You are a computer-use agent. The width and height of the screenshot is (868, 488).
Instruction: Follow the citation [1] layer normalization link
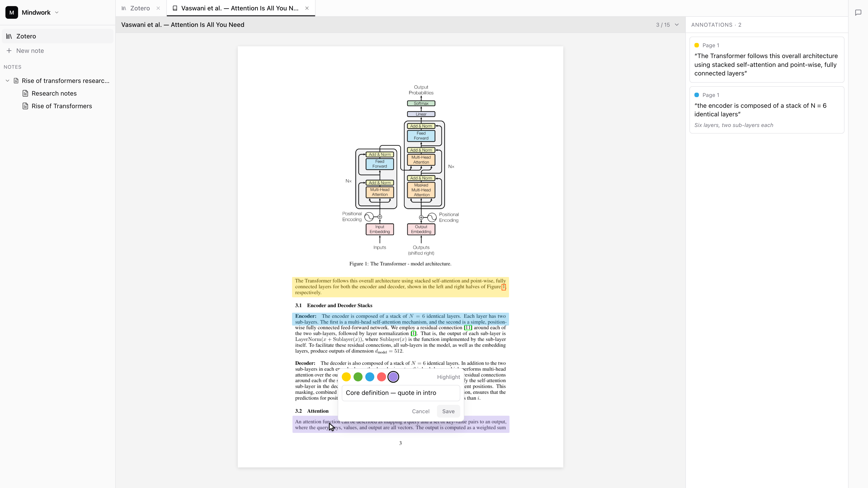[x=413, y=333]
